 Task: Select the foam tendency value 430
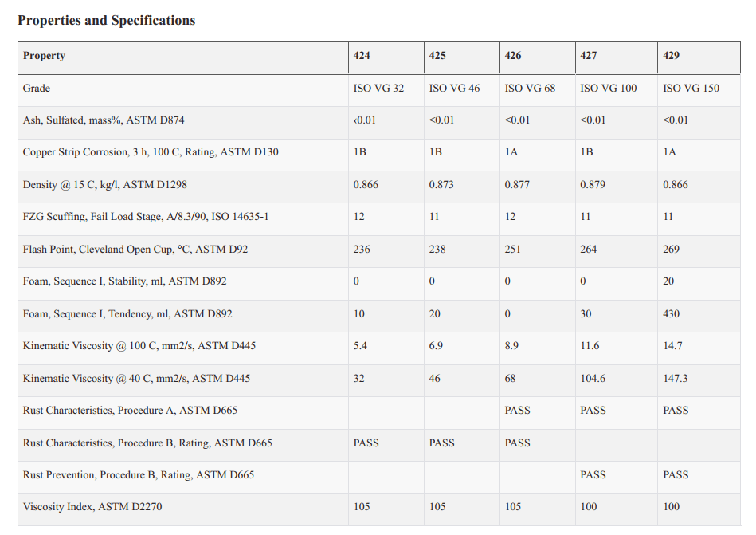point(671,314)
